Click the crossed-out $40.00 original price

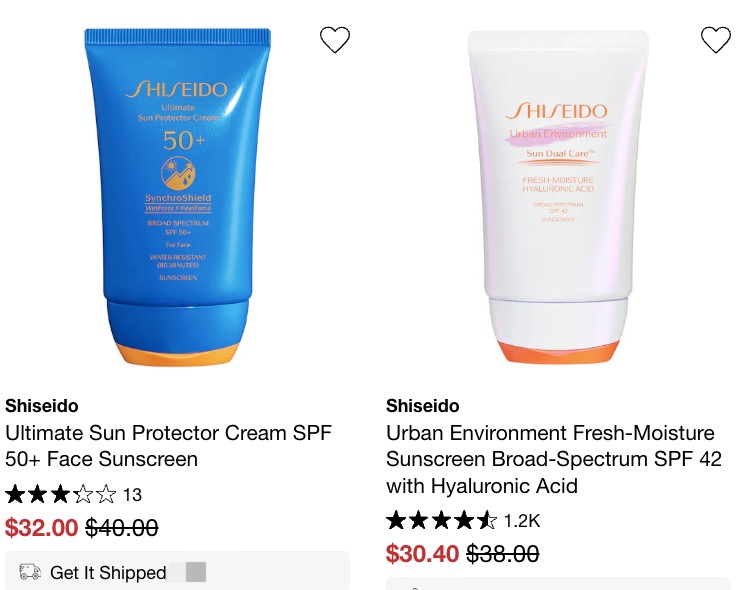point(122,528)
